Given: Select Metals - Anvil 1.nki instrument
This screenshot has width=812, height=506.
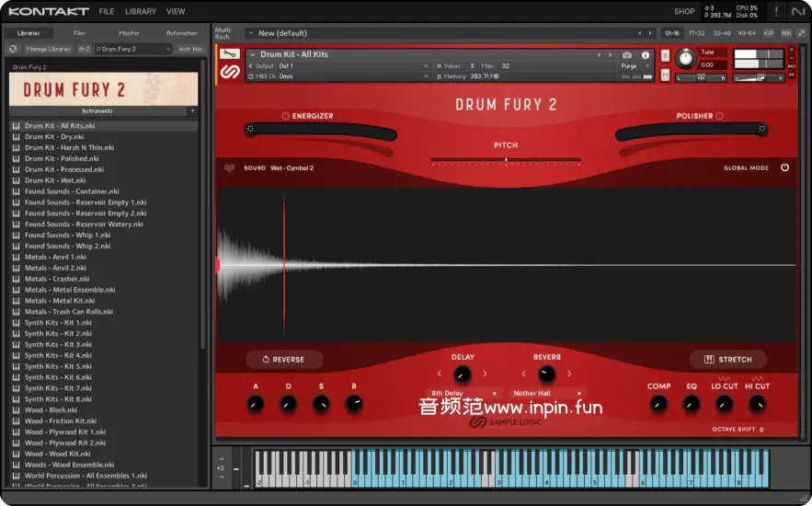Looking at the screenshot, I should [55, 257].
